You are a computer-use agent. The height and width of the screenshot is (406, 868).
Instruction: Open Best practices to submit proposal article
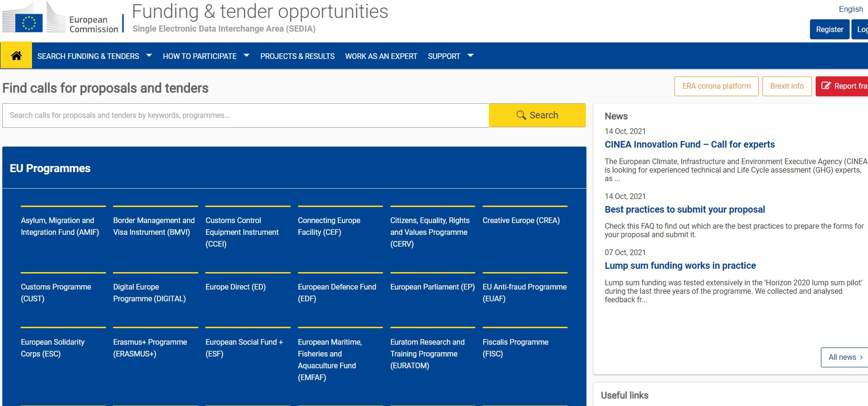tap(684, 209)
